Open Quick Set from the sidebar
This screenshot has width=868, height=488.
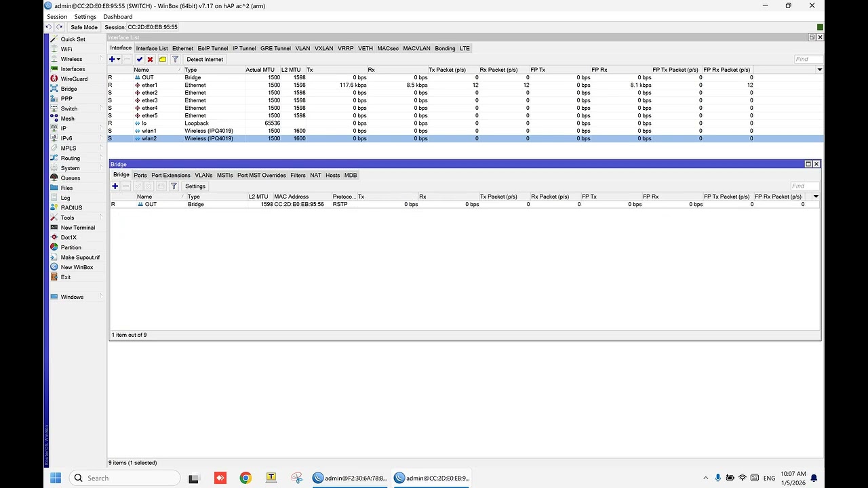73,39
